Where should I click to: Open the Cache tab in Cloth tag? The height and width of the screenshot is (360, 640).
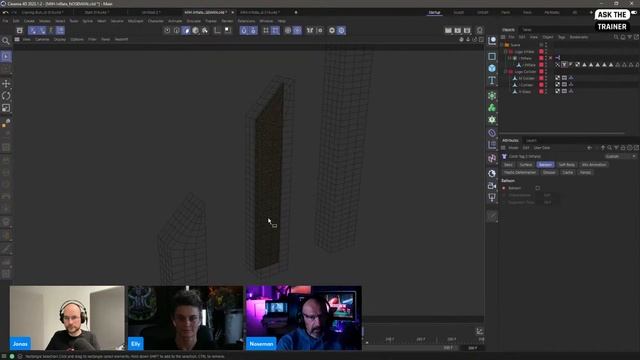tap(567, 172)
